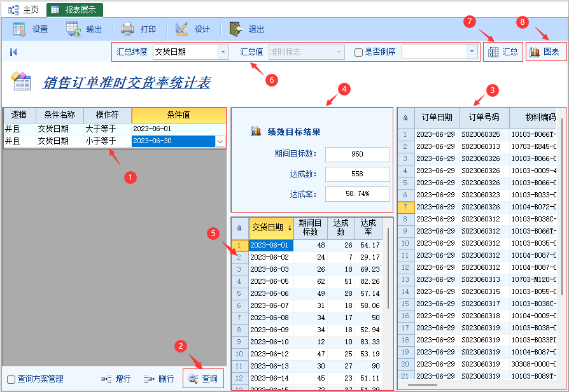This screenshot has width=569, height=392.
Task: Click the 主页 home tab icon
Action: point(13,10)
